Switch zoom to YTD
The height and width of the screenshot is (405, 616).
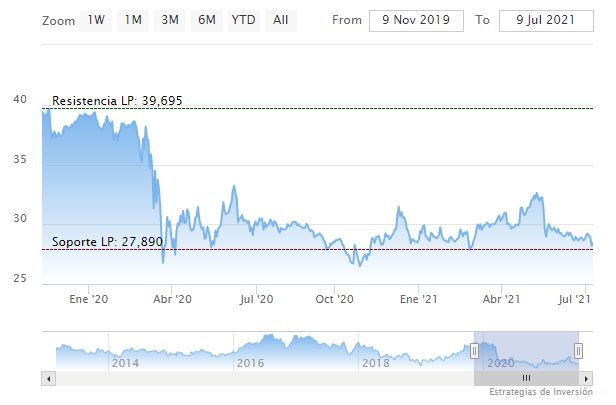pos(242,20)
